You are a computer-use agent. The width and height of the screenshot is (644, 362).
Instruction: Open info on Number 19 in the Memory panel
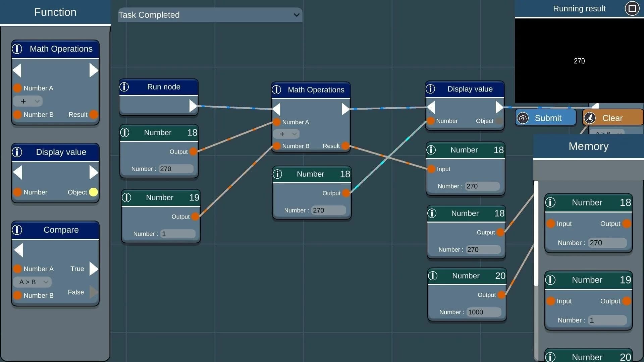point(551,280)
